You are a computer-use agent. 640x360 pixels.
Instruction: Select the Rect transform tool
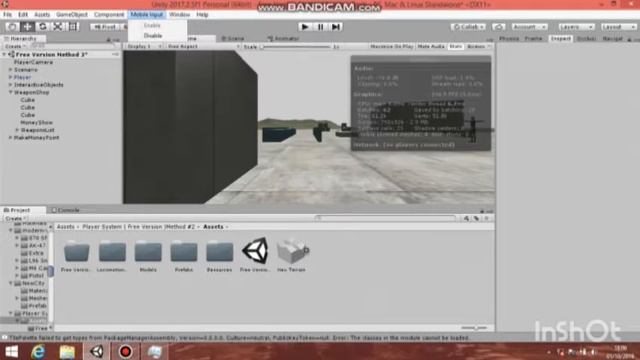pyautogui.click(x=73, y=27)
